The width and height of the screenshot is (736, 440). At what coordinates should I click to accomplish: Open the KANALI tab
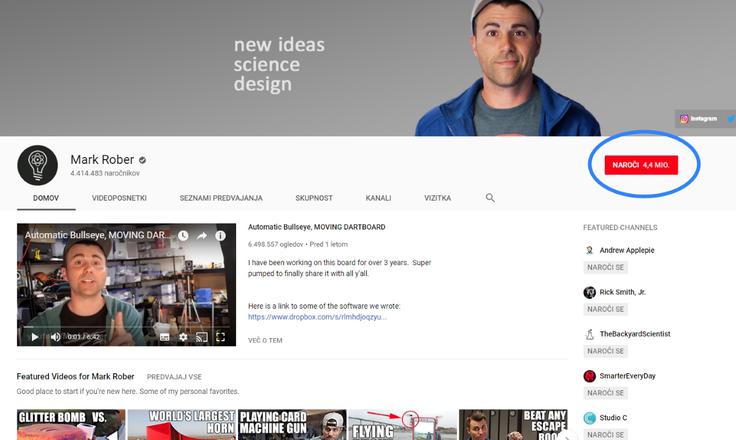click(378, 198)
